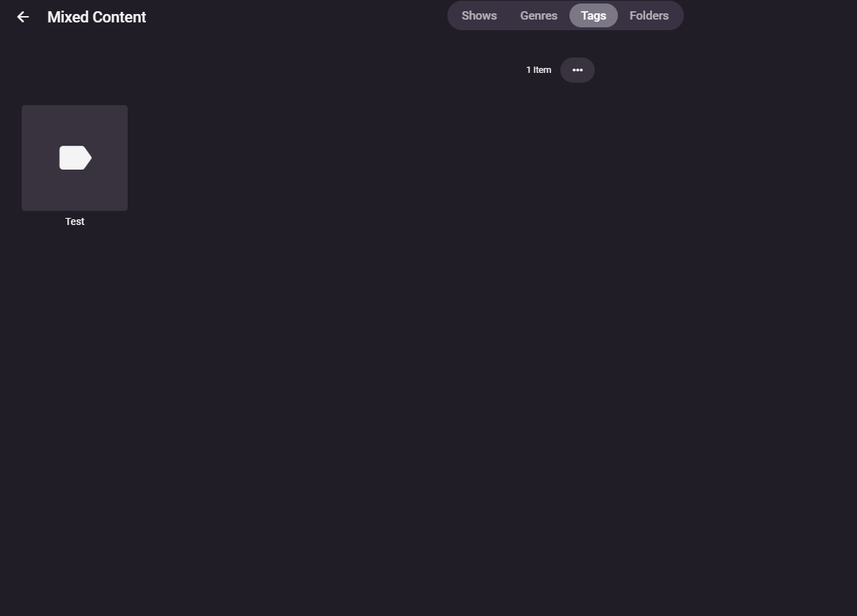
Task: Return to the previous screen via the arrow
Action: [23, 17]
